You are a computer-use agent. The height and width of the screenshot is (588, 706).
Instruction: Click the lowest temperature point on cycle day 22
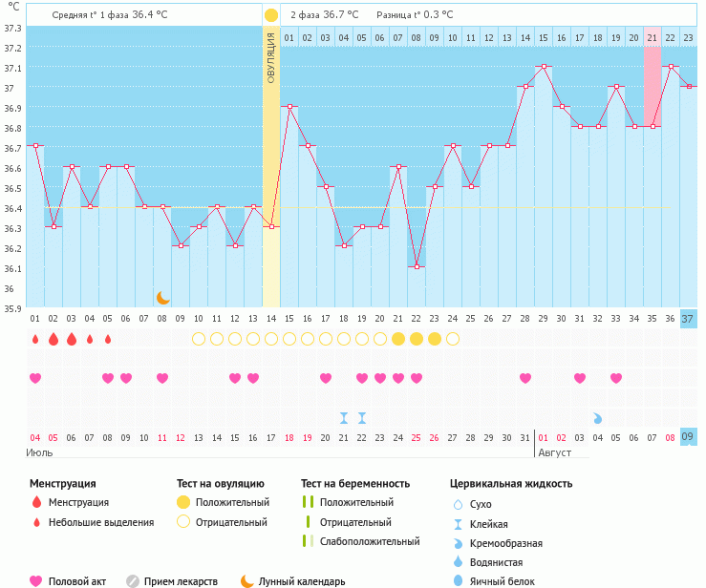416,267
